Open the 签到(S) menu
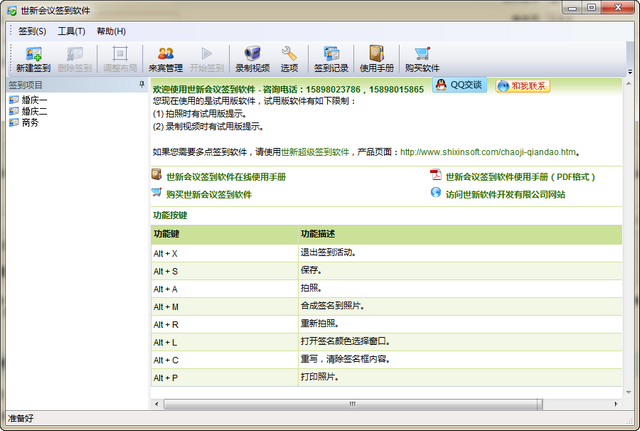The image size is (640, 431). click(32, 31)
